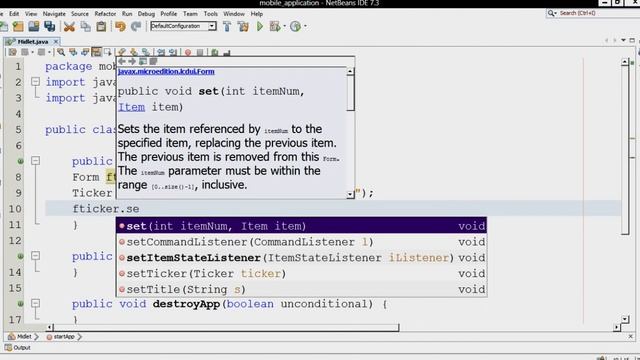Click the Build Project hammer icon
Image resolution: width=640 pixels, height=360 pixels.
coord(227,27)
